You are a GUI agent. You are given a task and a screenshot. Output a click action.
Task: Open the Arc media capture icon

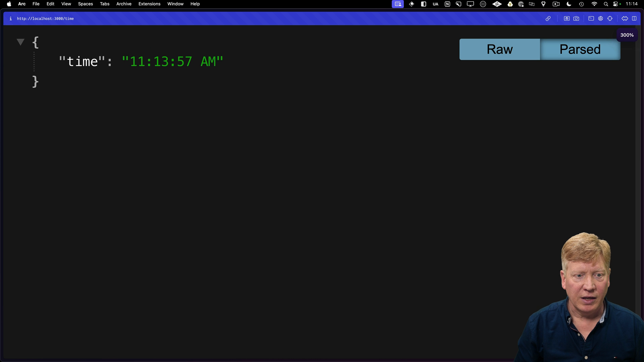click(x=567, y=19)
